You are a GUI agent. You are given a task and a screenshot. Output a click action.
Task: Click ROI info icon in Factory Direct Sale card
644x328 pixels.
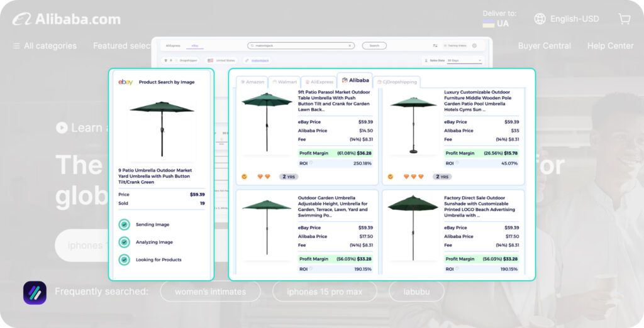[x=457, y=269]
